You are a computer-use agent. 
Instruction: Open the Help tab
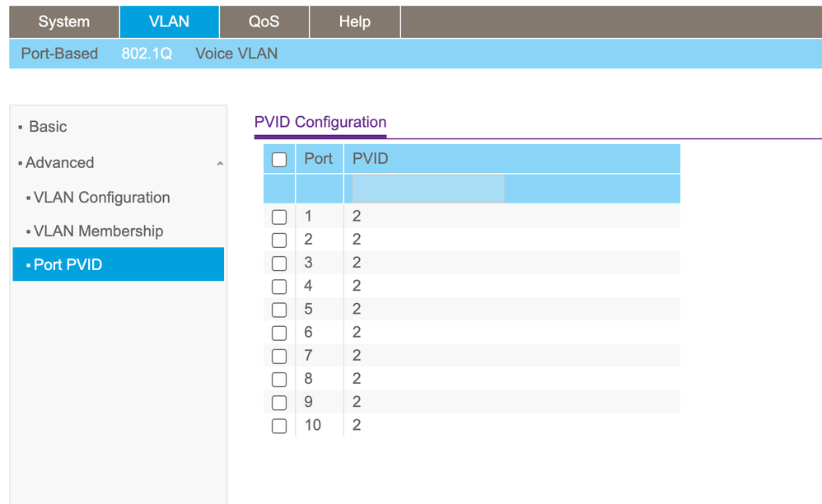coord(354,22)
